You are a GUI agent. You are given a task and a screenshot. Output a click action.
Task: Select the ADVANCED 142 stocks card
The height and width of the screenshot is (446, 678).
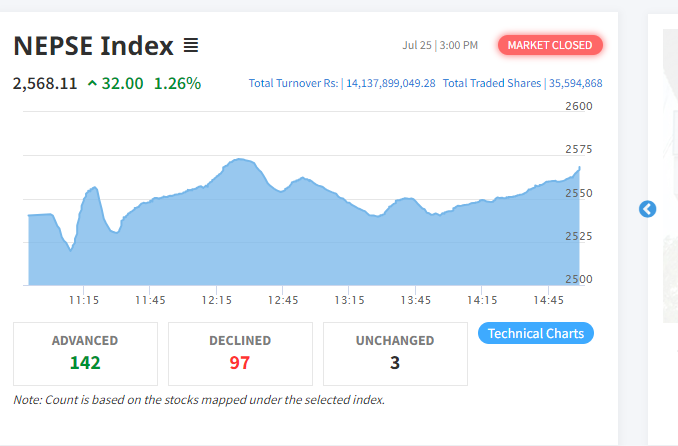click(85, 353)
